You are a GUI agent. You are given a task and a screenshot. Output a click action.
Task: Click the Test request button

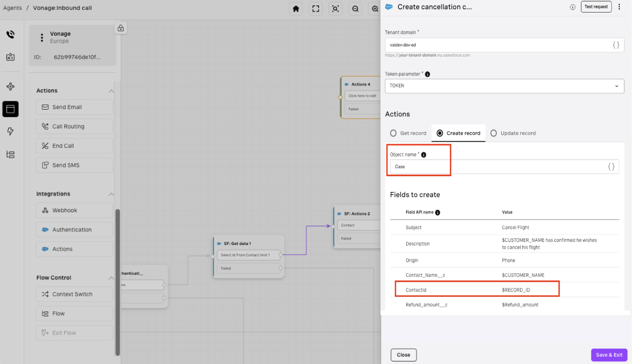[596, 7]
